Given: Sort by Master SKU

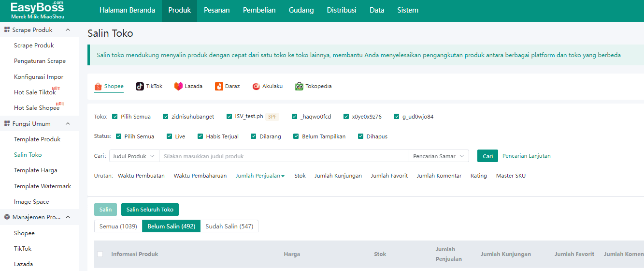Looking at the screenshot, I should tap(511, 176).
